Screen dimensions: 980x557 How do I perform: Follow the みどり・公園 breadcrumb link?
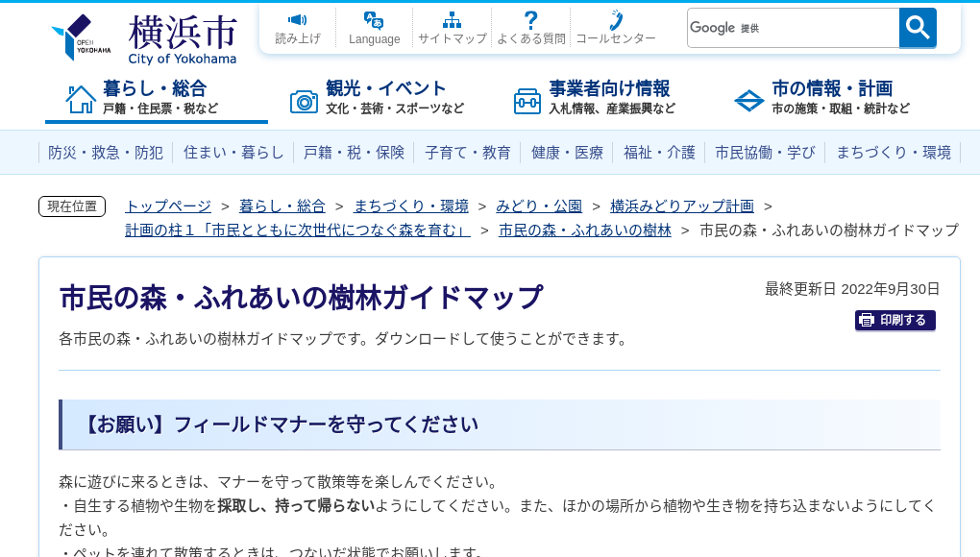tap(539, 206)
